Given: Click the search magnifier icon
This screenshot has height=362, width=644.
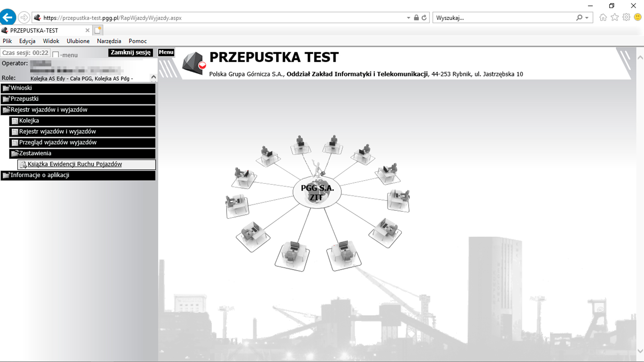Looking at the screenshot, I should (579, 18).
